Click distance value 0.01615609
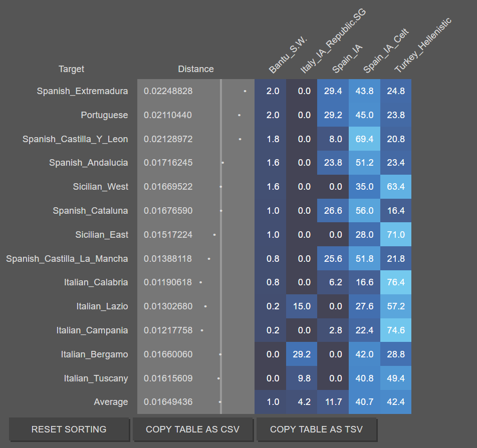This screenshot has height=448, width=477. click(168, 378)
